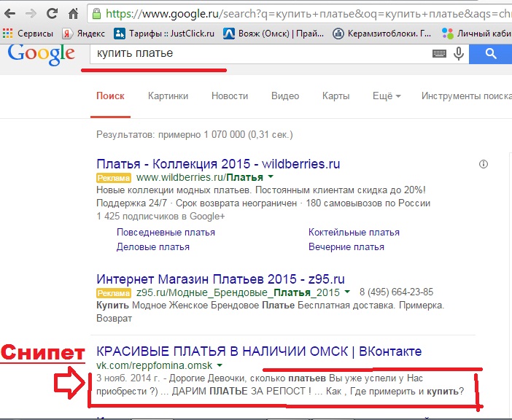
Task: Open the Яндекс bookmark
Action: [83, 34]
